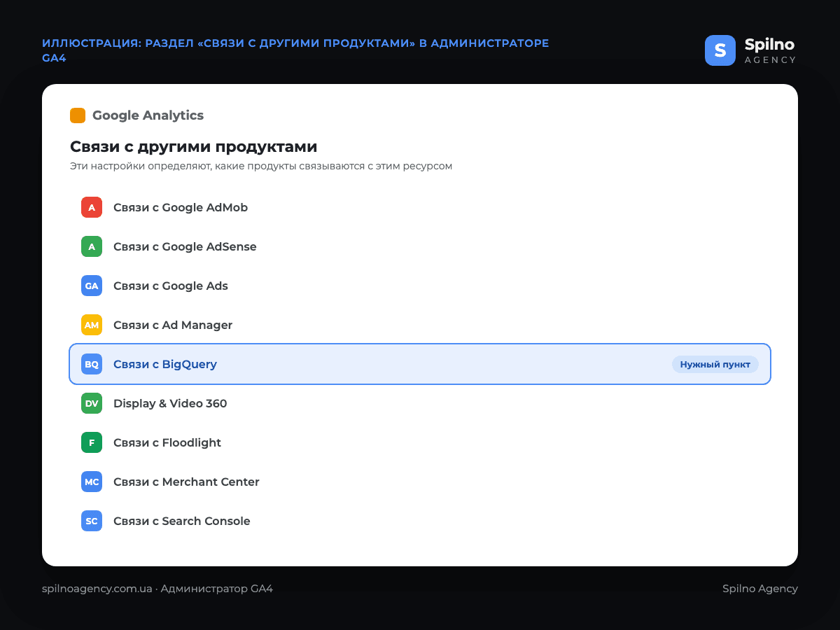The height and width of the screenshot is (630, 840).
Task: Click the Spilno Agency footer label
Action: [x=760, y=589]
